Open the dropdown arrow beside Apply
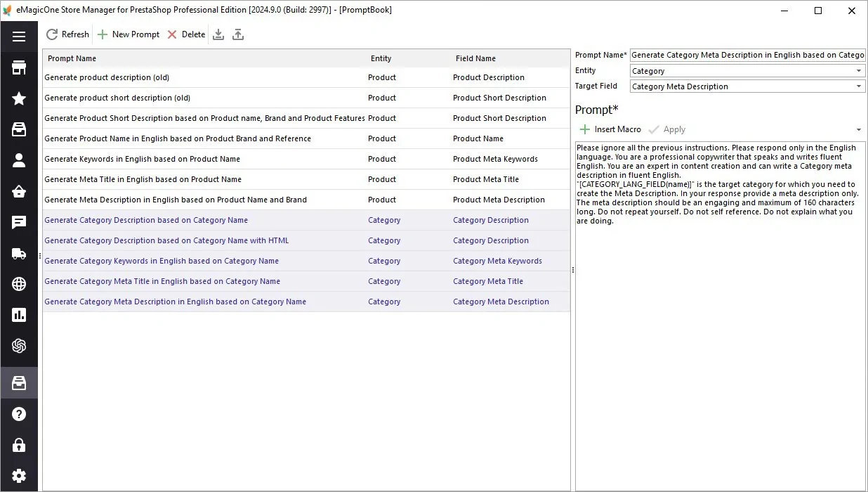The height and width of the screenshot is (492, 868). [859, 130]
